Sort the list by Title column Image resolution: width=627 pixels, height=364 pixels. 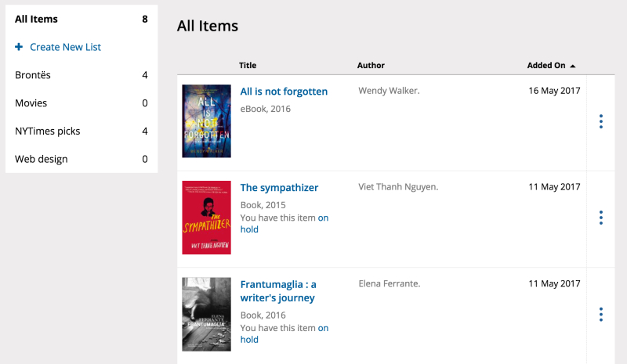coord(248,66)
